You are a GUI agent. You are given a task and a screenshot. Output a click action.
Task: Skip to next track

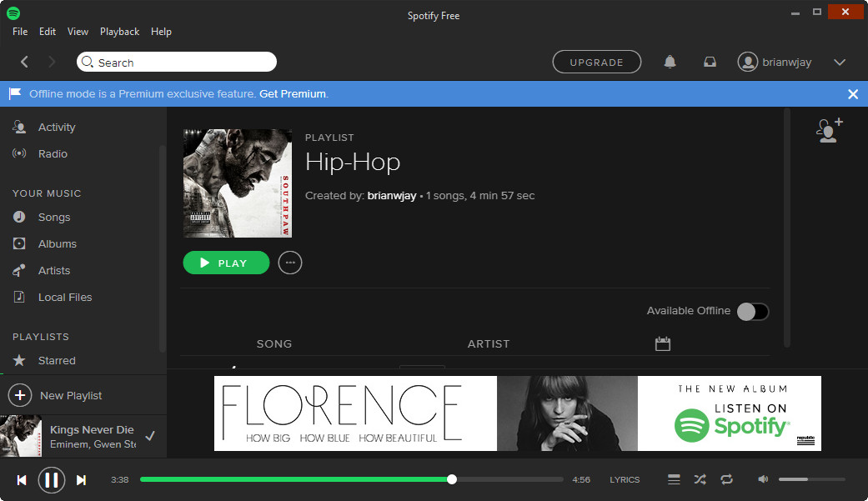coord(82,480)
